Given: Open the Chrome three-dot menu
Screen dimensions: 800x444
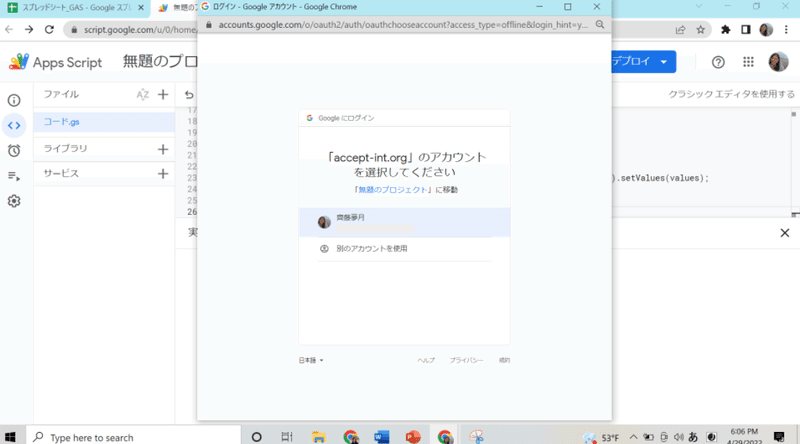Looking at the screenshot, I should point(786,30).
